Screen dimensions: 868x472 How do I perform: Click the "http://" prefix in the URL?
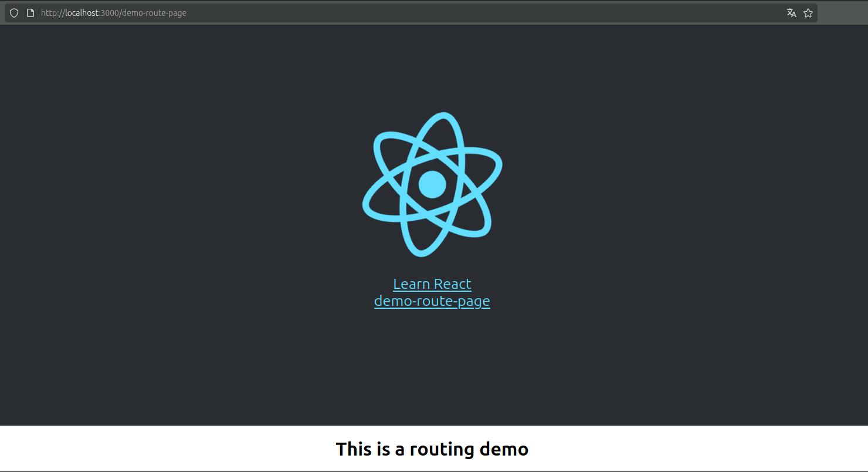[x=52, y=13]
